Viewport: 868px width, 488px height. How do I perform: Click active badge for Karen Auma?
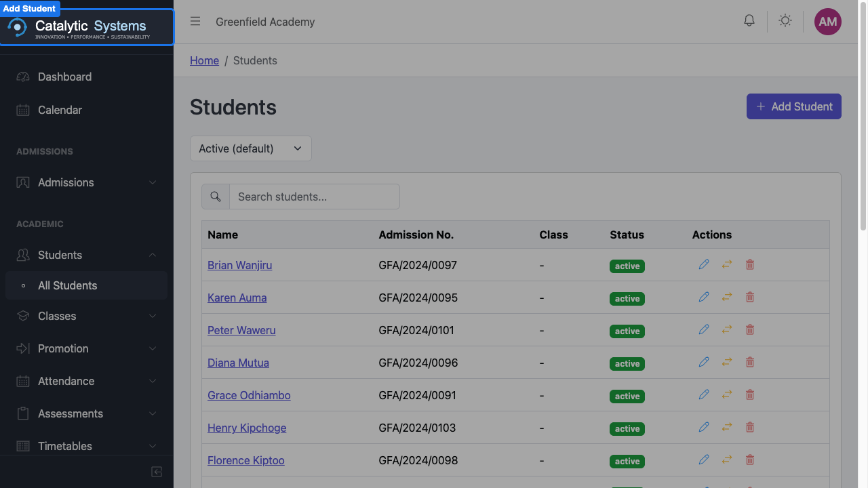[627, 299]
